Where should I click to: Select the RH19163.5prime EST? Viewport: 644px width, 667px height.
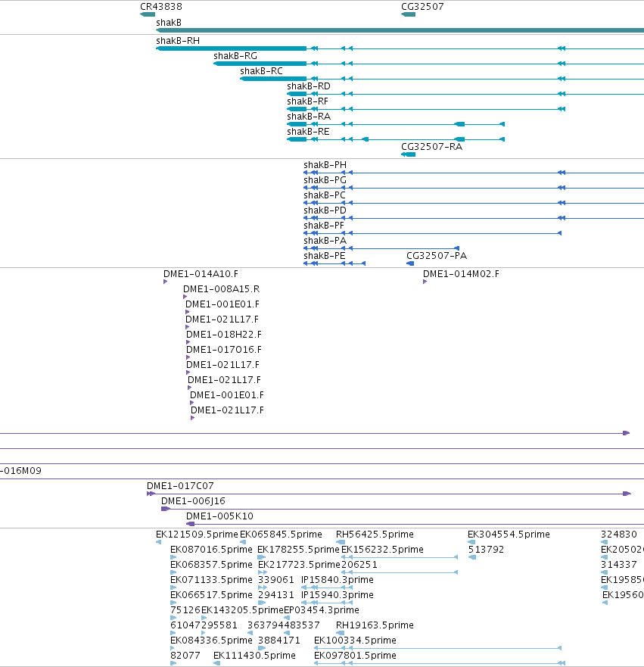click(340, 633)
